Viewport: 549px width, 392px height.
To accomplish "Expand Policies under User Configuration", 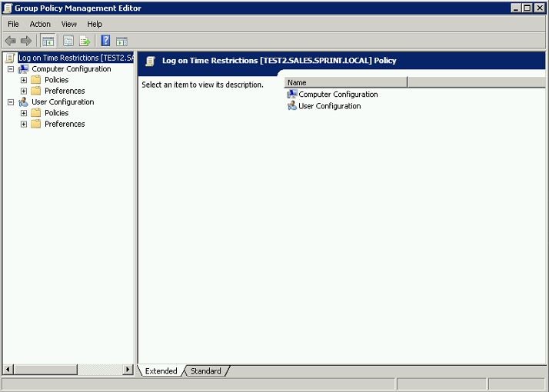I will pos(24,113).
